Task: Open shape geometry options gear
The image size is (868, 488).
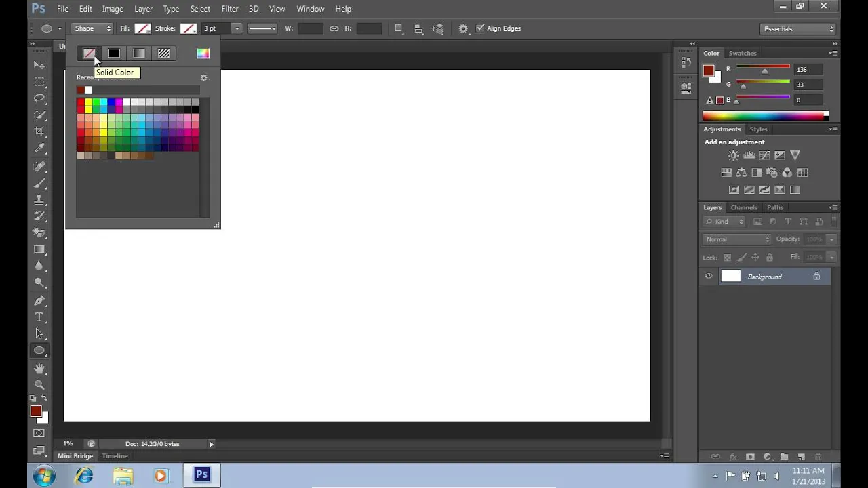Action: point(463,28)
